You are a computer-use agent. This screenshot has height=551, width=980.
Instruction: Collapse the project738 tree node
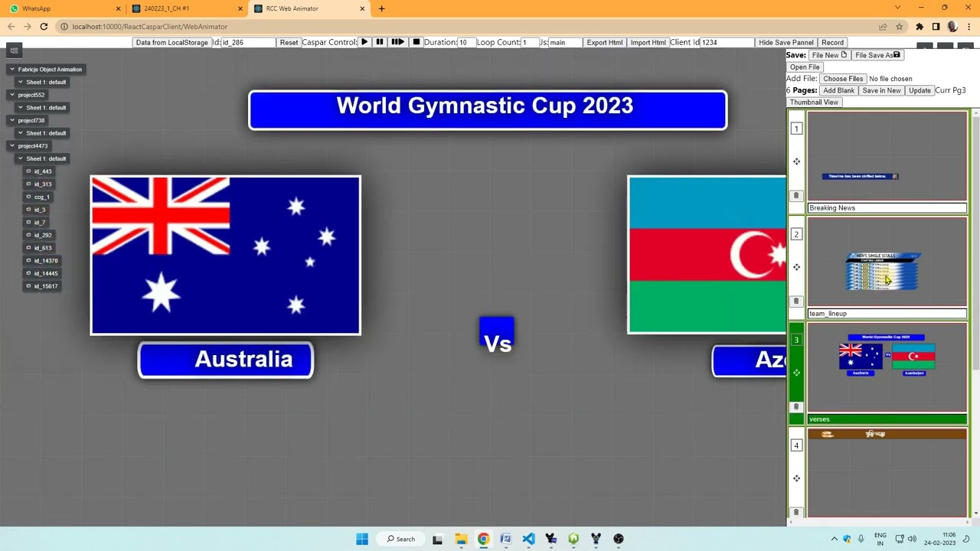[x=12, y=120]
